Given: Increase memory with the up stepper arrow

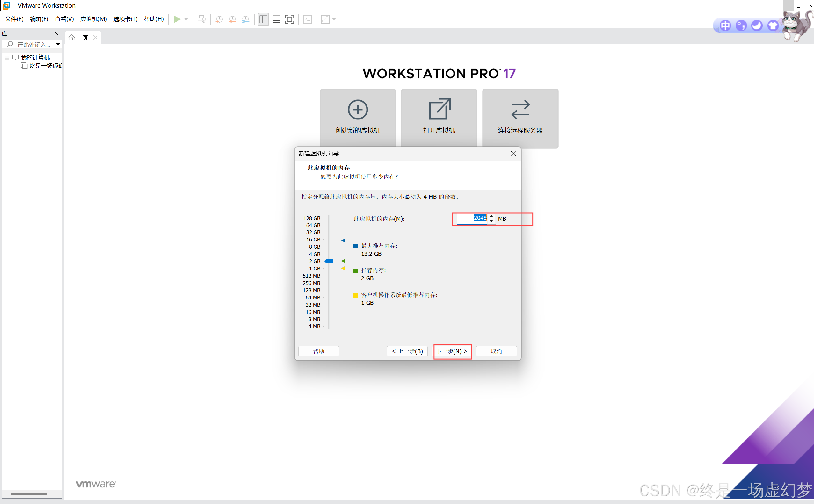Looking at the screenshot, I should [x=491, y=216].
